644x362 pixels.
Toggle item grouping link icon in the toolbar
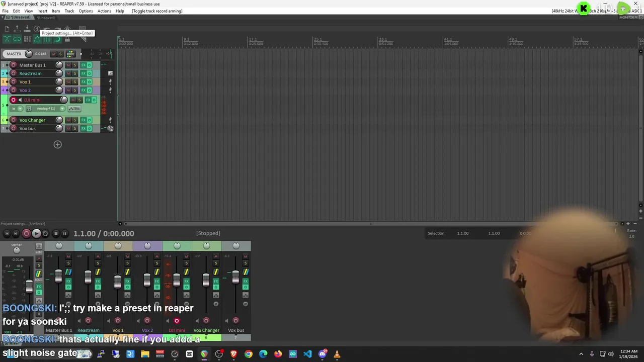17,39
